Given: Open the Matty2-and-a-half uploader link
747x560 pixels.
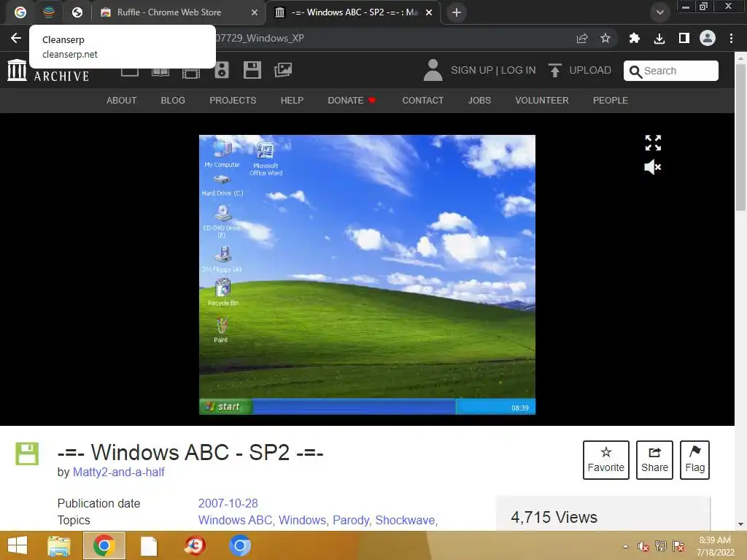Looking at the screenshot, I should point(119,472).
